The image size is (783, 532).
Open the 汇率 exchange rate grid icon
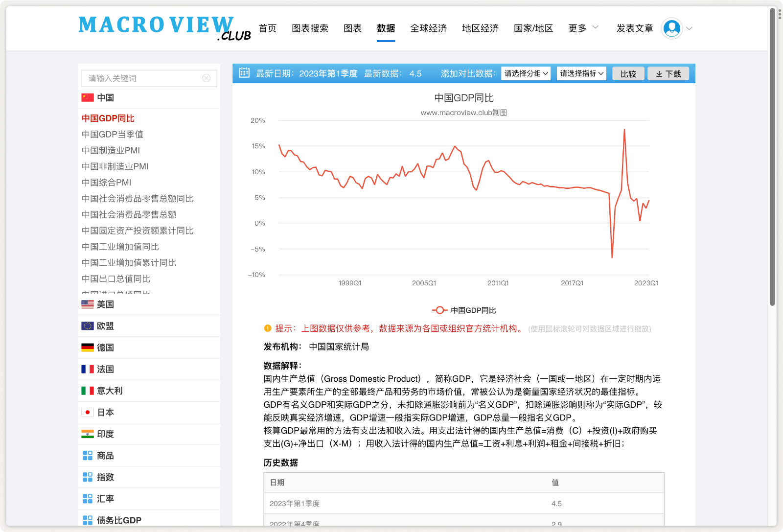[x=88, y=498]
